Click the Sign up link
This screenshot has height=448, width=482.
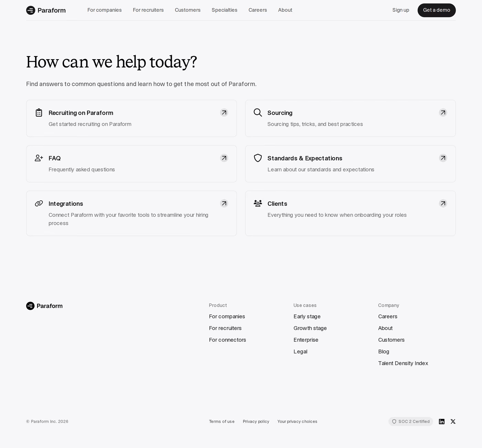401,10
